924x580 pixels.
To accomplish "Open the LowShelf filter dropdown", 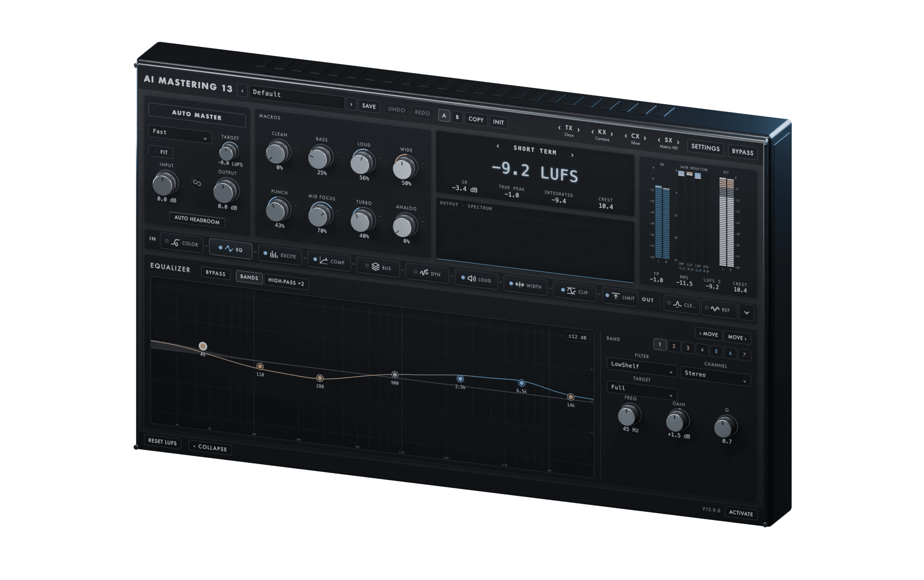I will tap(641, 367).
